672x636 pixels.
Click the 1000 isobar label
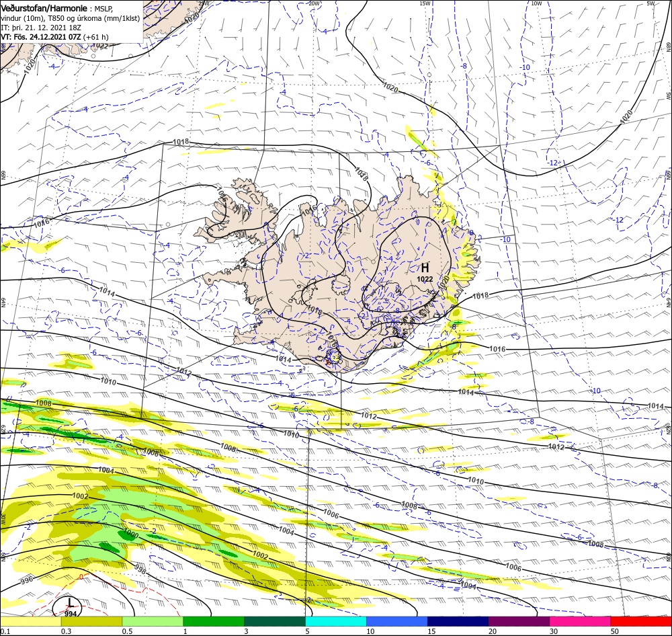tap(131, 534)
